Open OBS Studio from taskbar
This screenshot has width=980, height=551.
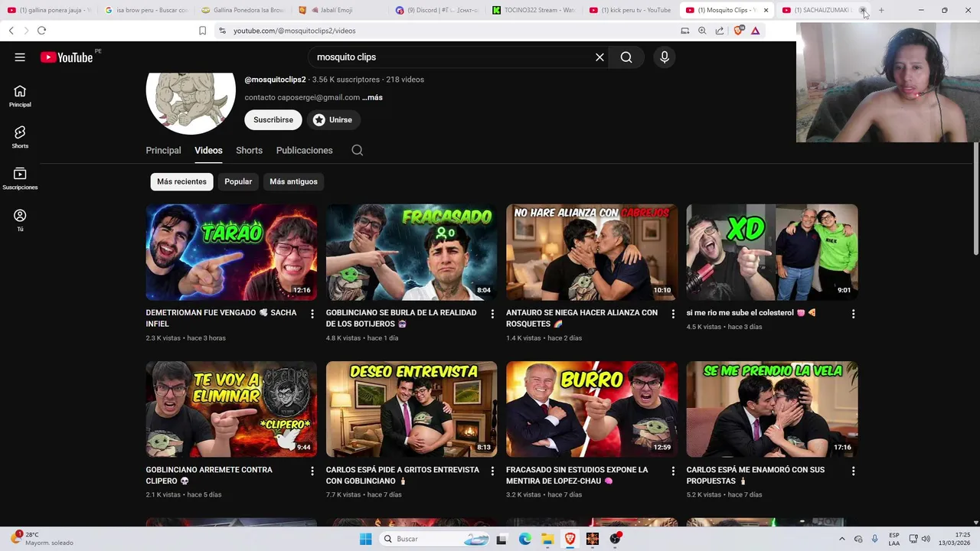(616, 539)
